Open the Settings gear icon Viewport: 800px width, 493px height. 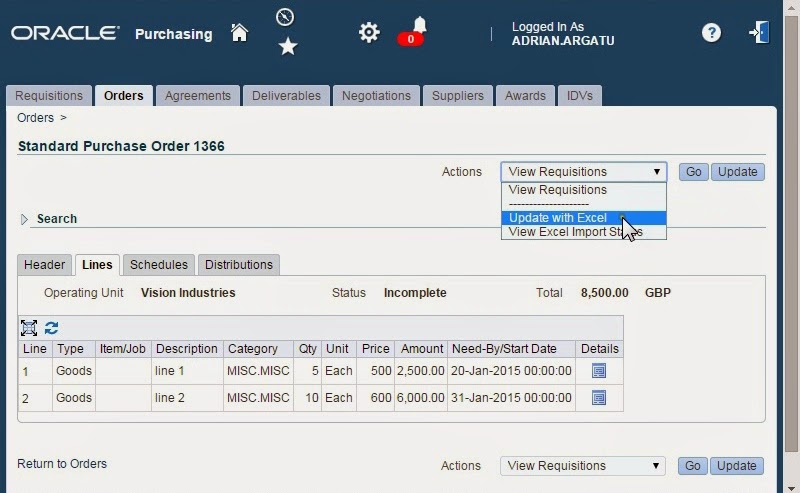[369, 33]
